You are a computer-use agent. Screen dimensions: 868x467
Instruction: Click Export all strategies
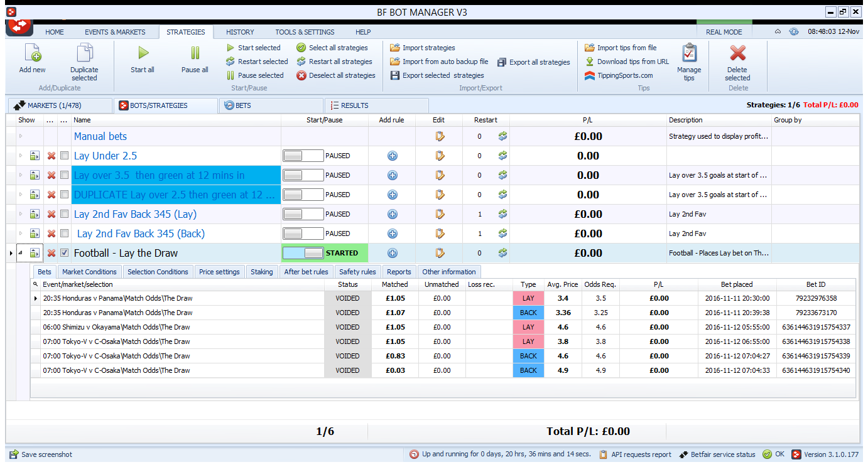point(534,62)
